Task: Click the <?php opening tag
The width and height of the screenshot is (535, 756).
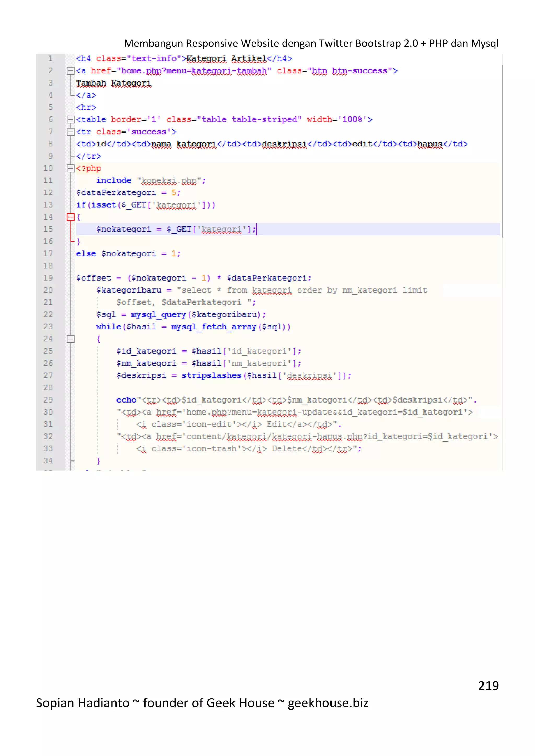Action: click(89, 168)
